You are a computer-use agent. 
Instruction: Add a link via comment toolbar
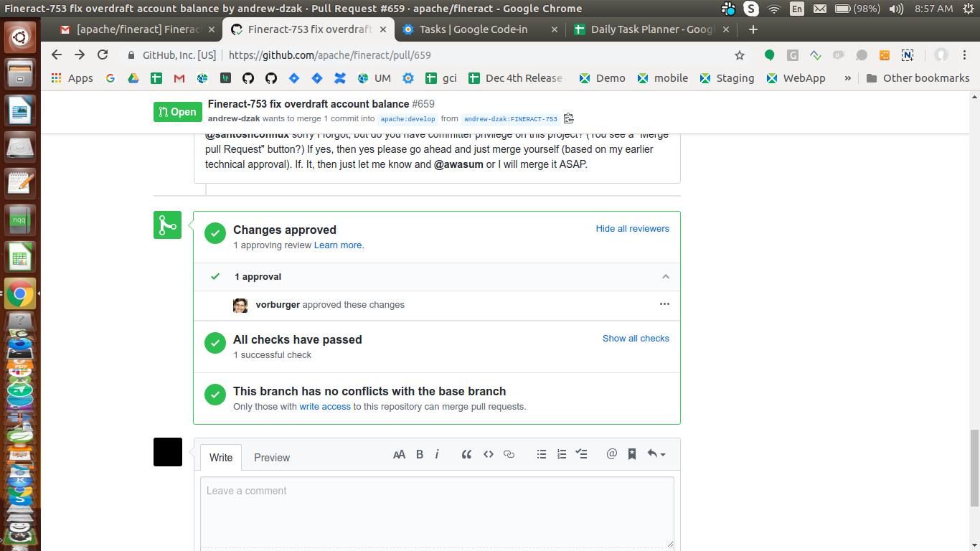(x=509, y=454)
